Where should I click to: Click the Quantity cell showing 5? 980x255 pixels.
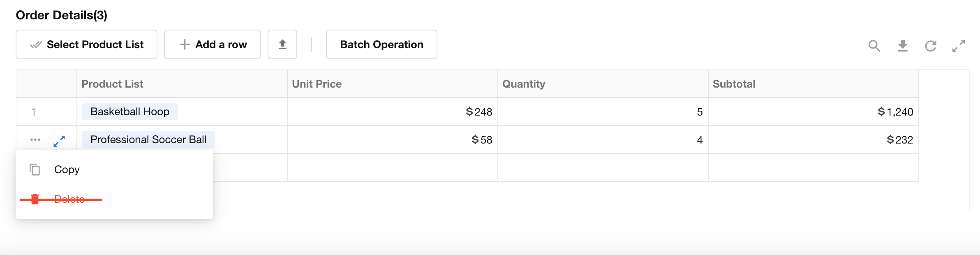tap(603, 112)
